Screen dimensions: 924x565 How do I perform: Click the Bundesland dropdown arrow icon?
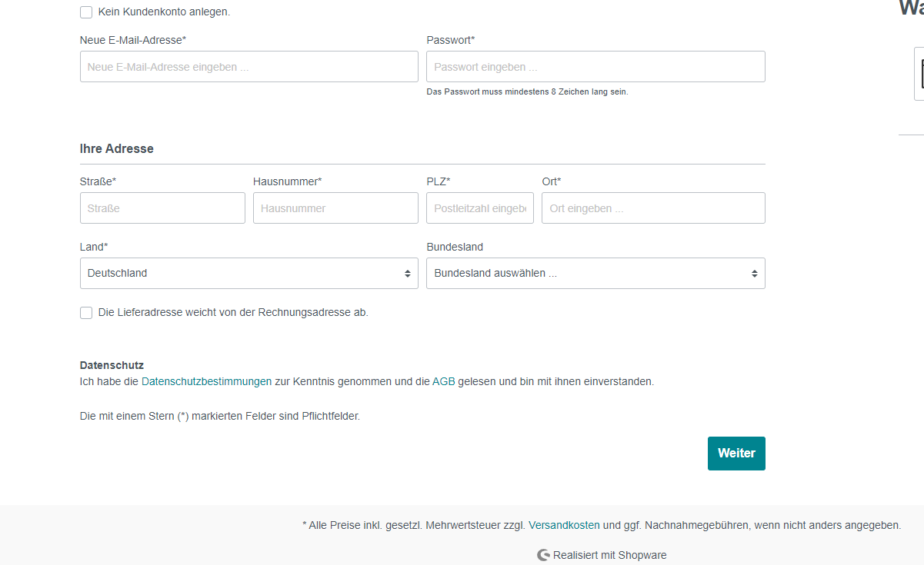pos(755,273)
